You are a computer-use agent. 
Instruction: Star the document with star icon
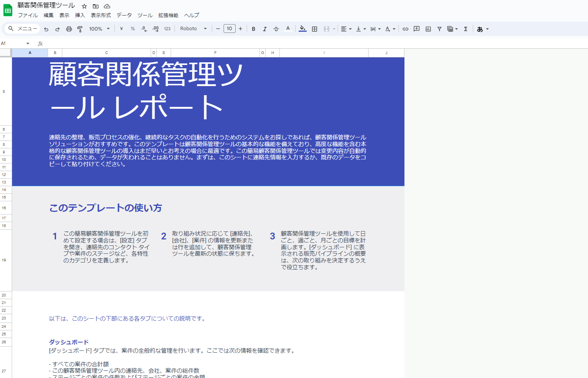[x=84, y=6]
